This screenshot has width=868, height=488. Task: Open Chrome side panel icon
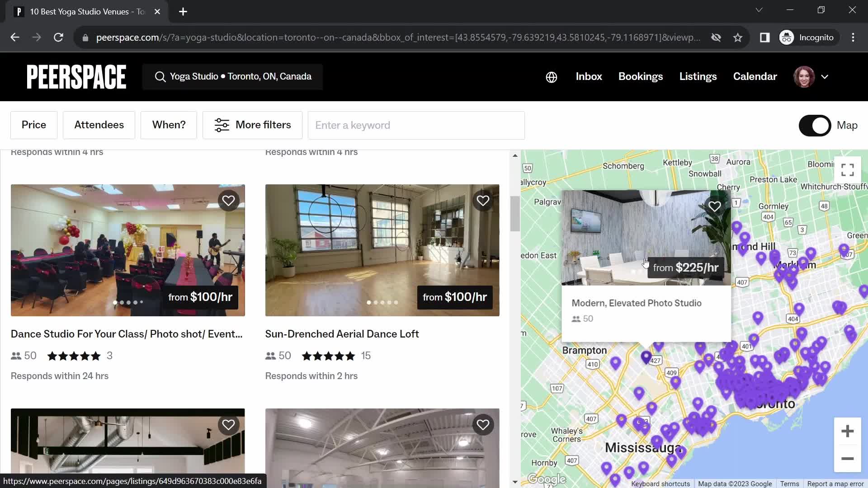pyautogui.click(x=764, y=38)
